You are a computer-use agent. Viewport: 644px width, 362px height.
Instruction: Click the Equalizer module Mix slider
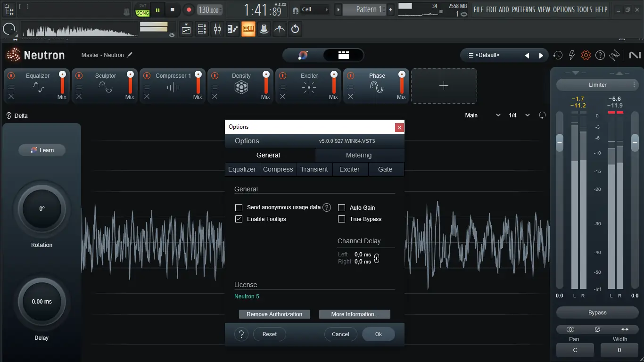[x=62, y=84]
